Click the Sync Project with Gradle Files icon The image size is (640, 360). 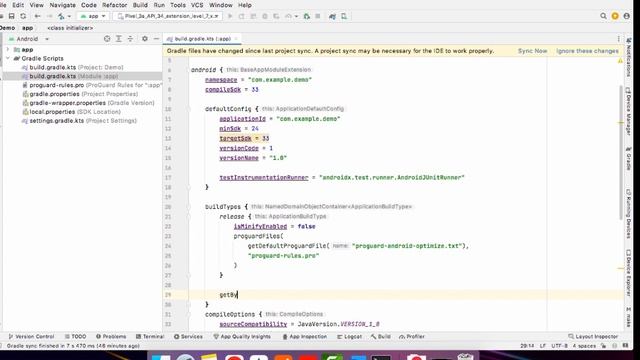click(332, 16)
